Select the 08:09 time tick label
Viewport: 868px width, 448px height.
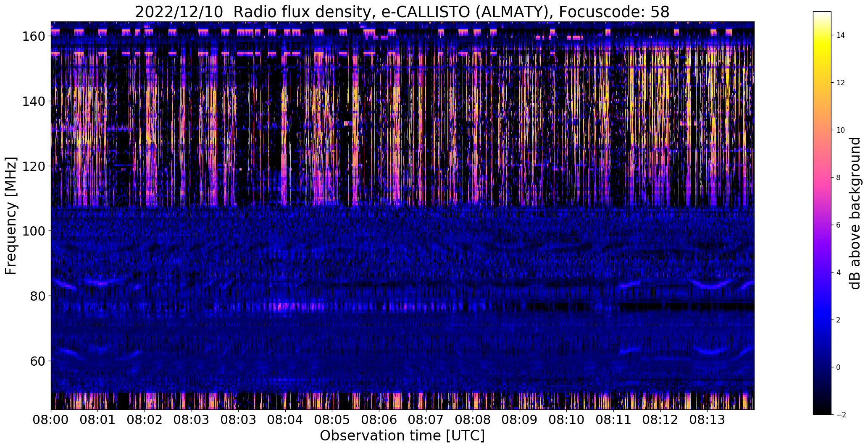point(520,419)
